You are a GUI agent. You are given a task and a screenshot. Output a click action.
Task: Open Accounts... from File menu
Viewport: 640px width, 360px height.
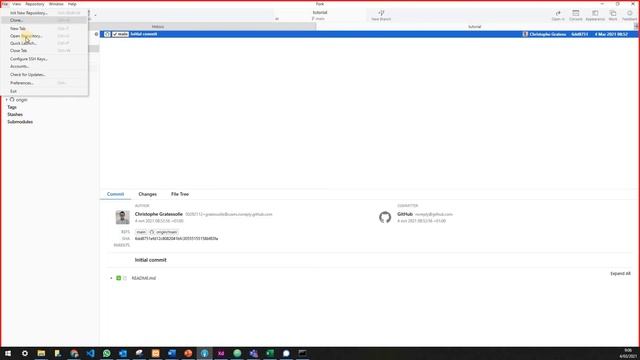click(44, 66)
